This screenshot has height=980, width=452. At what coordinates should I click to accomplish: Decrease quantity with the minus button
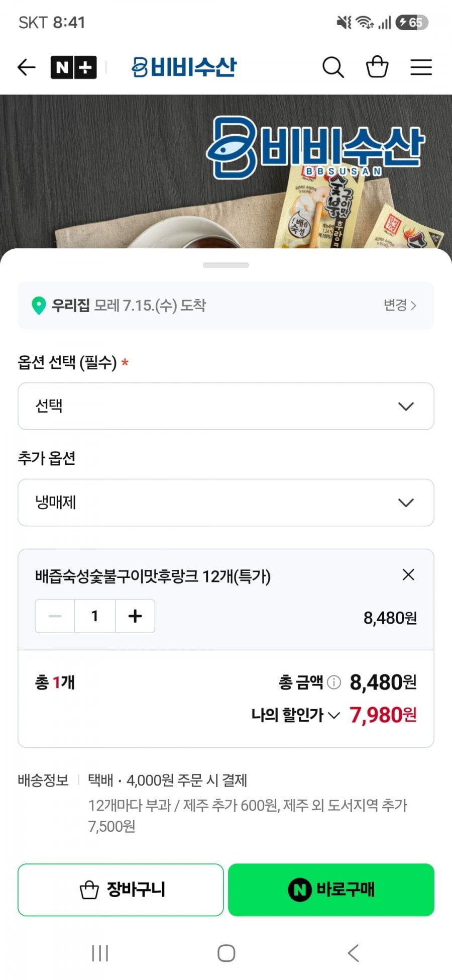(55, 616)
